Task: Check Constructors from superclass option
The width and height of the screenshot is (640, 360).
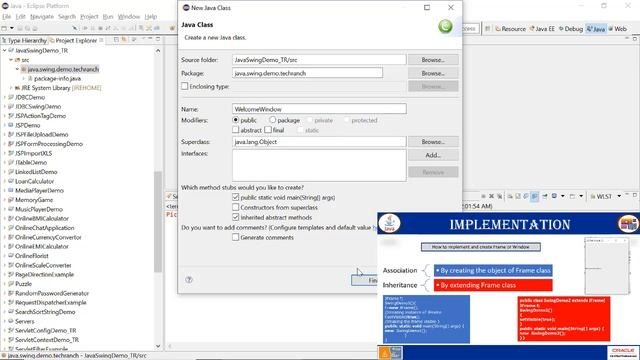Action: pos(236,207)
